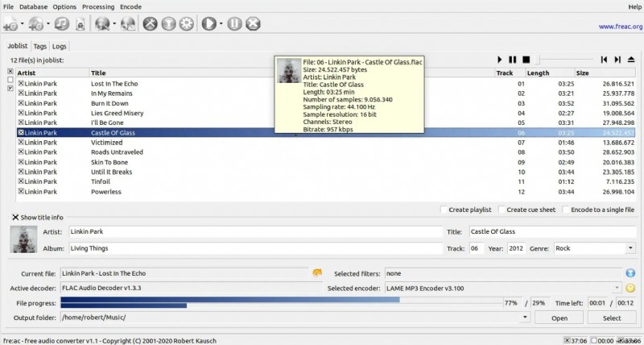644x345 pixels.
Task: Uncheck the Lost In The Echo track checkbox
Action: [x=21, y=84]
